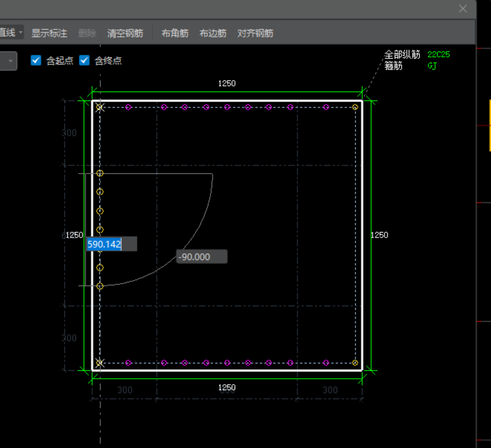
Task: Click the top 1250 dimension text
Action: click(227, 84)
